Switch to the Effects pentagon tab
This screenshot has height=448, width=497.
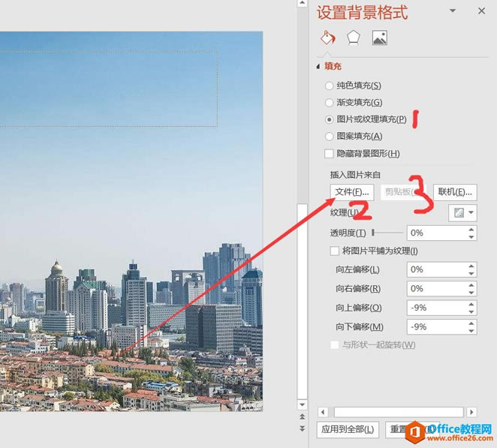(353, 38)
